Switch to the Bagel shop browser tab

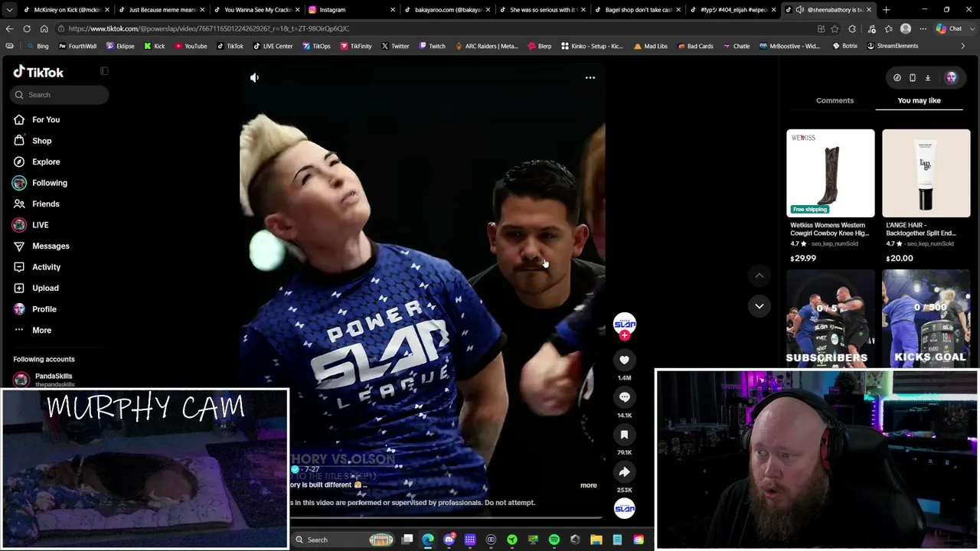coord(638,10)
